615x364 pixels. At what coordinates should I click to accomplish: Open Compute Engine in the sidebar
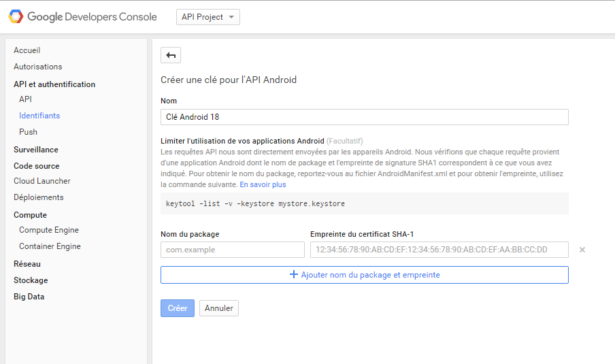[49, 230]
